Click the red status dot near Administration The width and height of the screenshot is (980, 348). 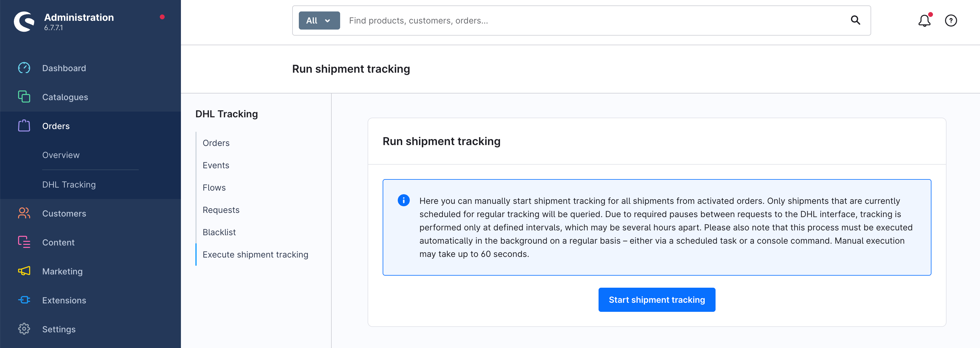coord(162,17)
